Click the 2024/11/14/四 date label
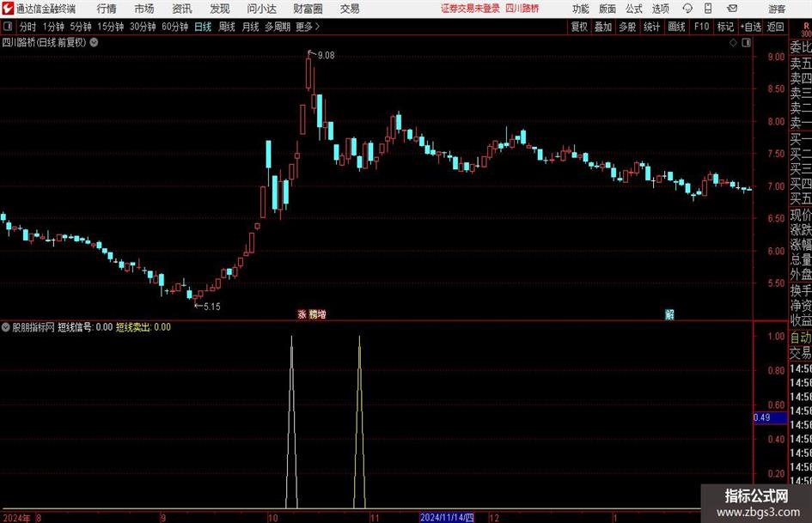The image size is (812, 523). (447, 517)
